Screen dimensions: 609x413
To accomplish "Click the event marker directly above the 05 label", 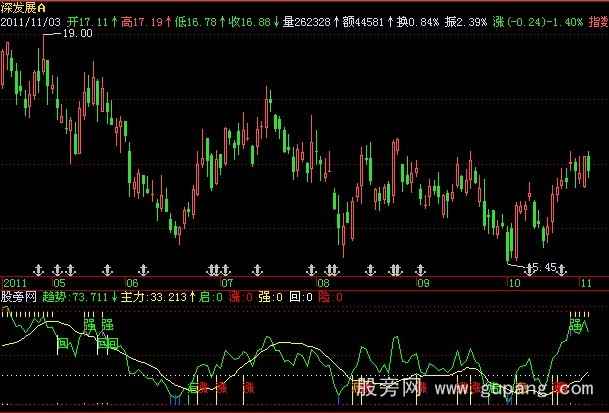I will point(57,269).
